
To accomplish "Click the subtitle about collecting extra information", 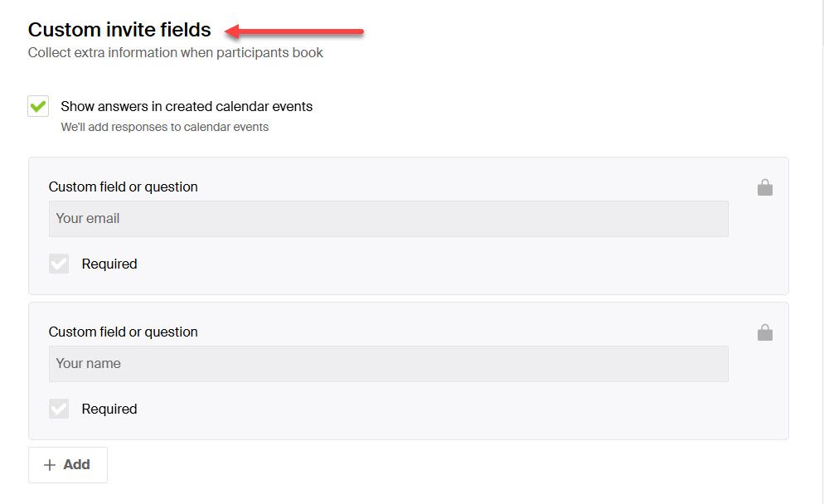I will click(x=177, y=52).
